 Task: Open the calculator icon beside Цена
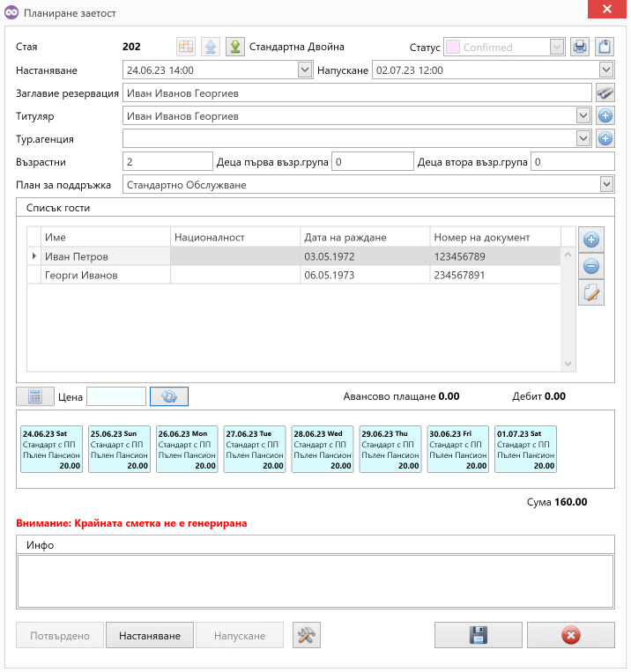35,397
